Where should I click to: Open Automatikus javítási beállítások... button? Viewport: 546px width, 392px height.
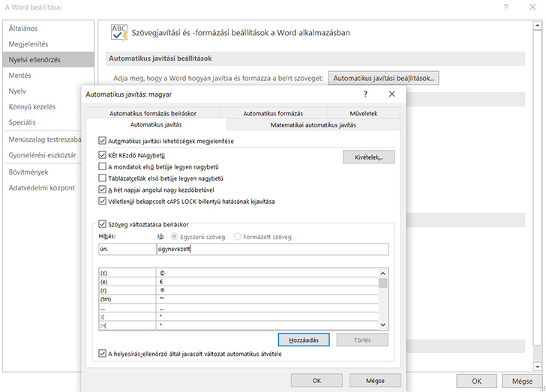[x=385, y=78]
